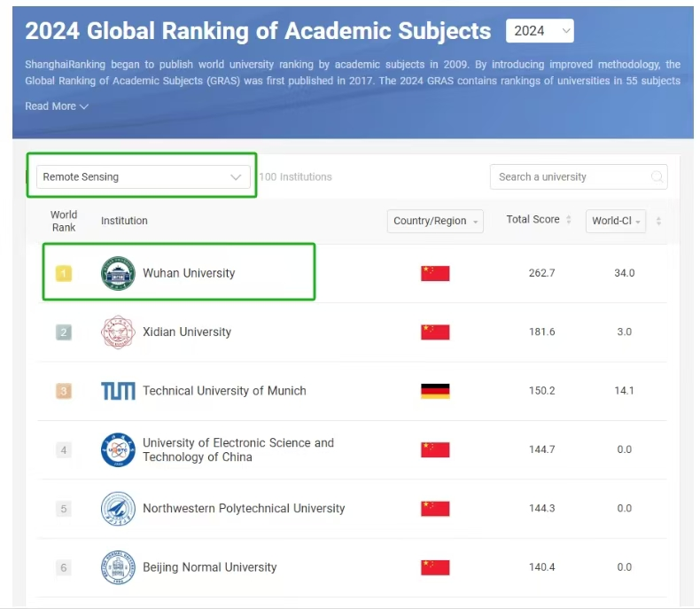Open the 2024 year dropdown

click(x=540, y=31)
